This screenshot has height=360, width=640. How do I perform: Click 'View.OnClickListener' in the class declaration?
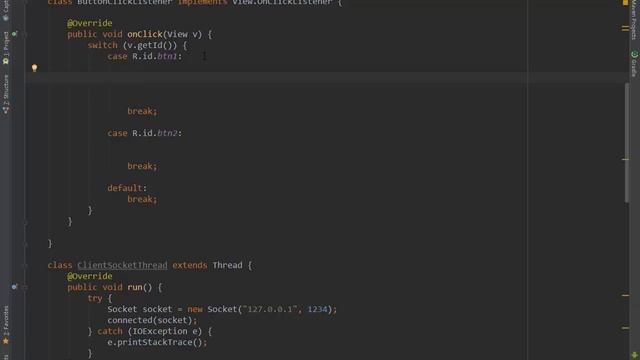click(x=282, y=2)
